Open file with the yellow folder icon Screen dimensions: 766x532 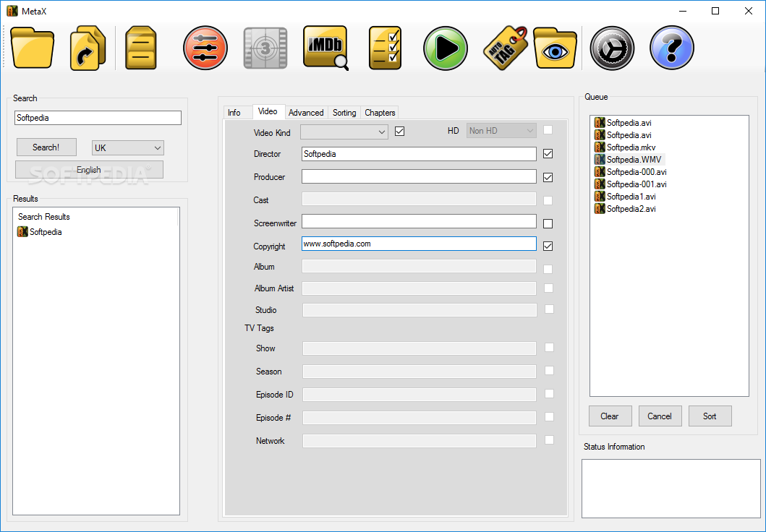[33, 48]
